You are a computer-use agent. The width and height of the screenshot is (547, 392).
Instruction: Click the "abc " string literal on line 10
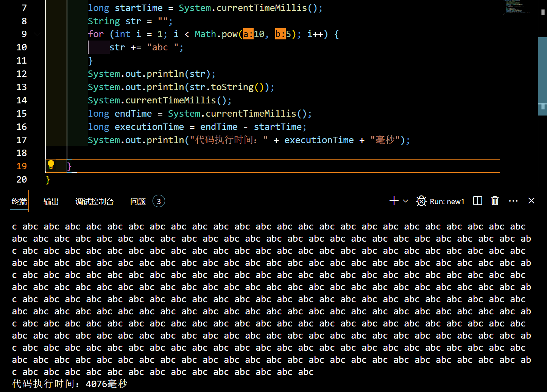[163, 47]
